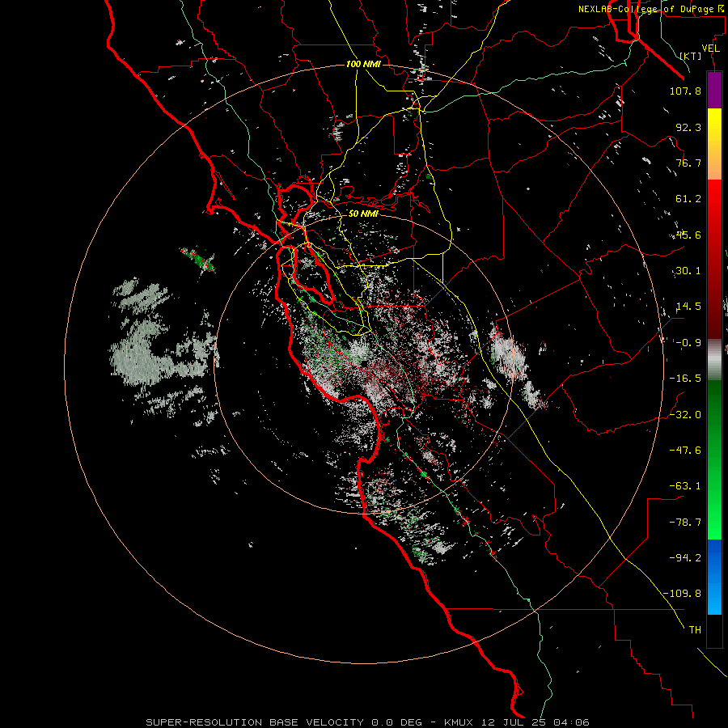This screenshot has height=728, width=728.
Task: Click the -94.2 legend value
Action: pos(685,557)
